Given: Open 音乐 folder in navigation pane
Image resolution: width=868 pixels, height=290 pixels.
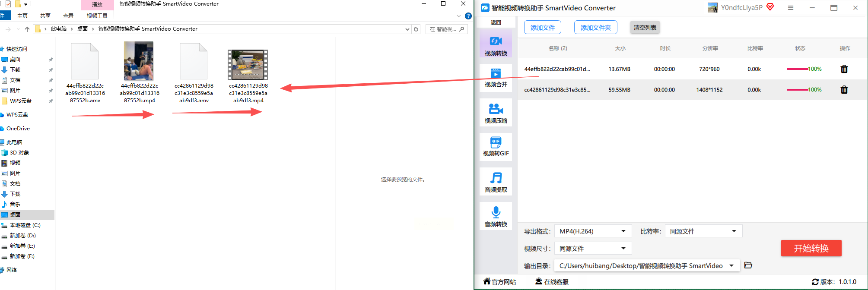Looking at the screenshot, I should point(15,205).
